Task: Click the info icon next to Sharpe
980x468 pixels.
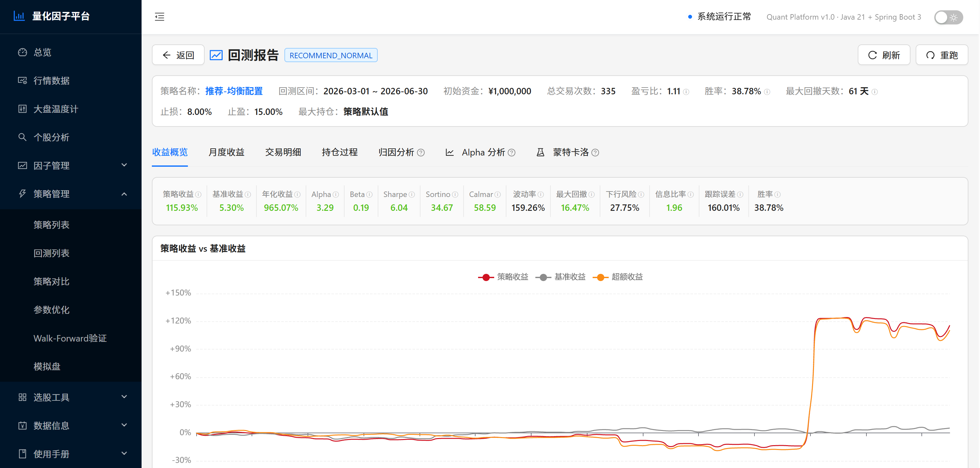Action: (411, 194)
